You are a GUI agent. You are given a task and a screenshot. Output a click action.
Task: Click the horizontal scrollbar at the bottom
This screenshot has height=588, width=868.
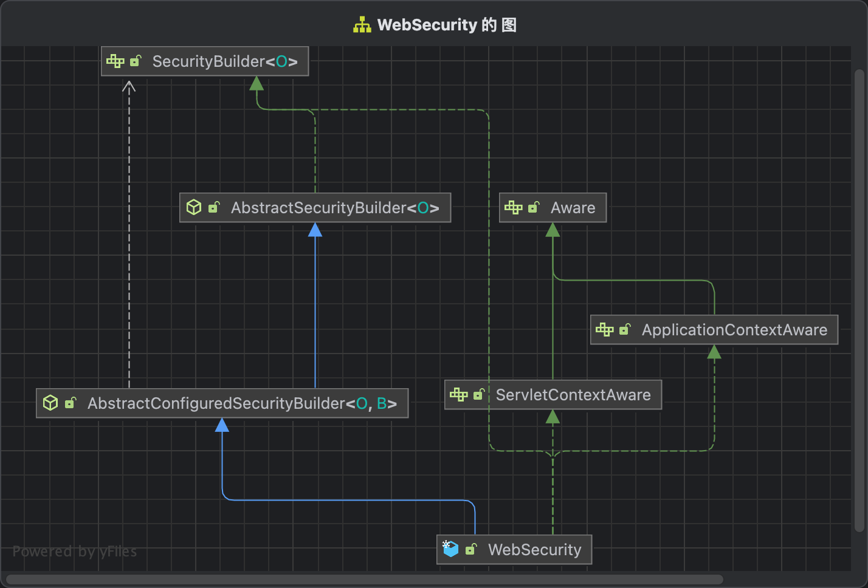pyautogui.click(x=365, y=579)
